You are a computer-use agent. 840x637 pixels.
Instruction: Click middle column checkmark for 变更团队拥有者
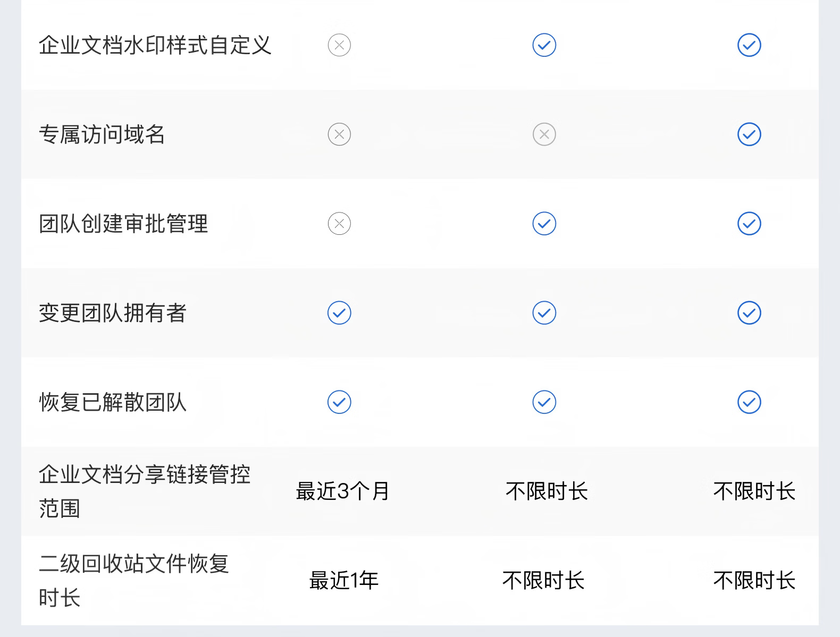tap(544, 313)
